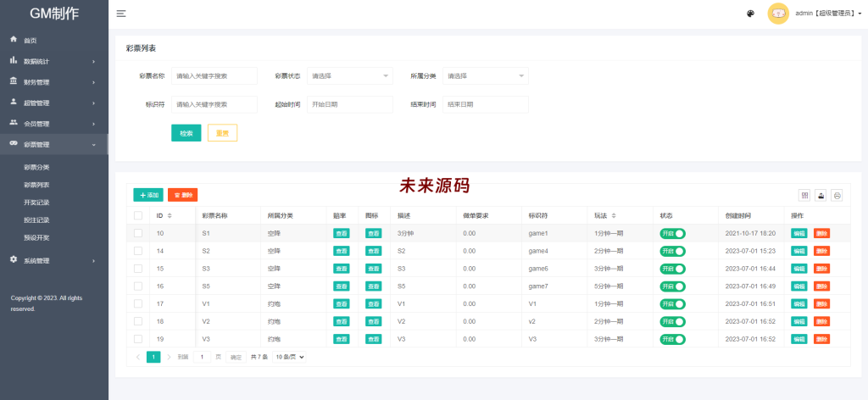Click the next page arrow in pagination
Viewport: 868px width, 400px height.
(169, 357)
